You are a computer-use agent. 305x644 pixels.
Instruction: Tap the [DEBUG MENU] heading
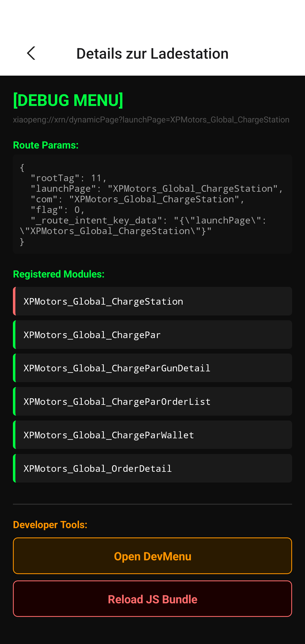point(68,100)
